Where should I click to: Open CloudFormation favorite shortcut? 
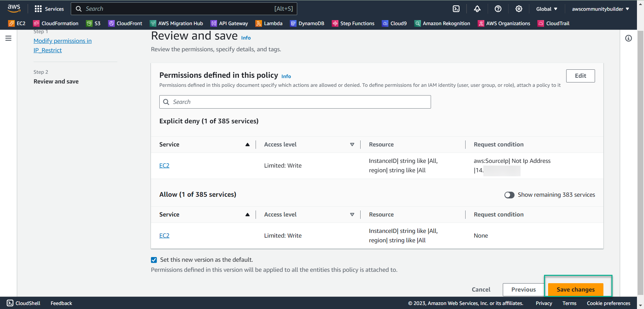pos(56,23)
